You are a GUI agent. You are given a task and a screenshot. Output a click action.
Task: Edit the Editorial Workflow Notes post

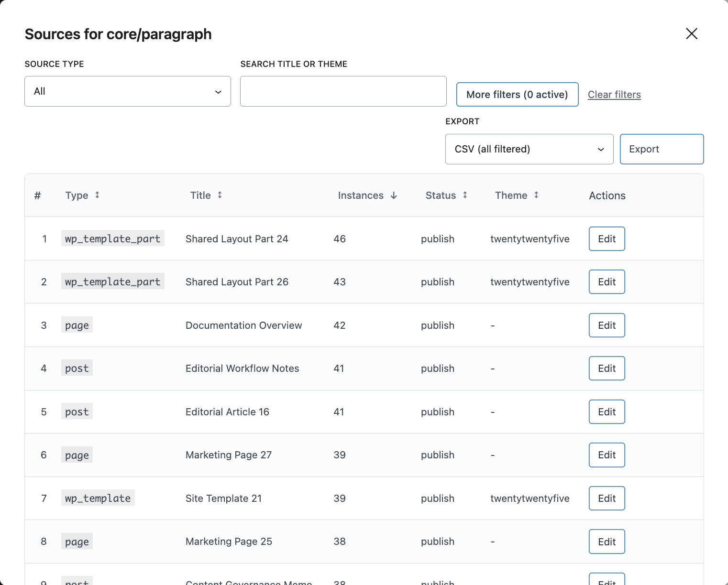click(607, 368)
